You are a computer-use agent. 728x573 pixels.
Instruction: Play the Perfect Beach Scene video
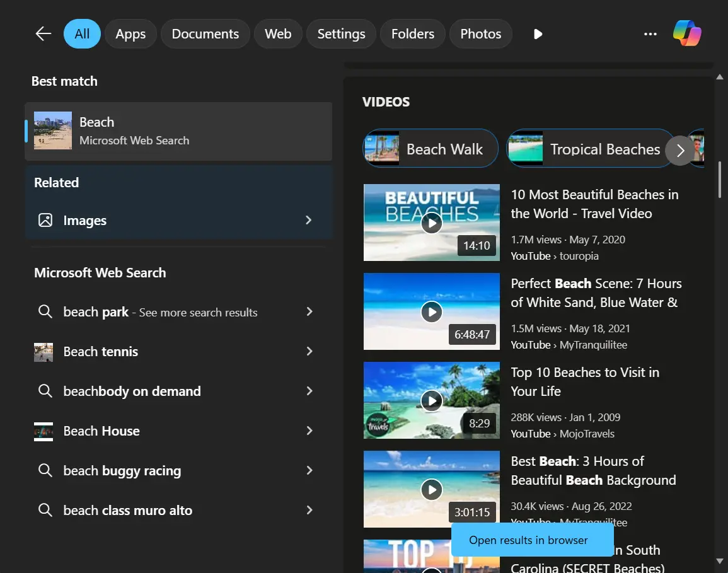pos(431,312)
